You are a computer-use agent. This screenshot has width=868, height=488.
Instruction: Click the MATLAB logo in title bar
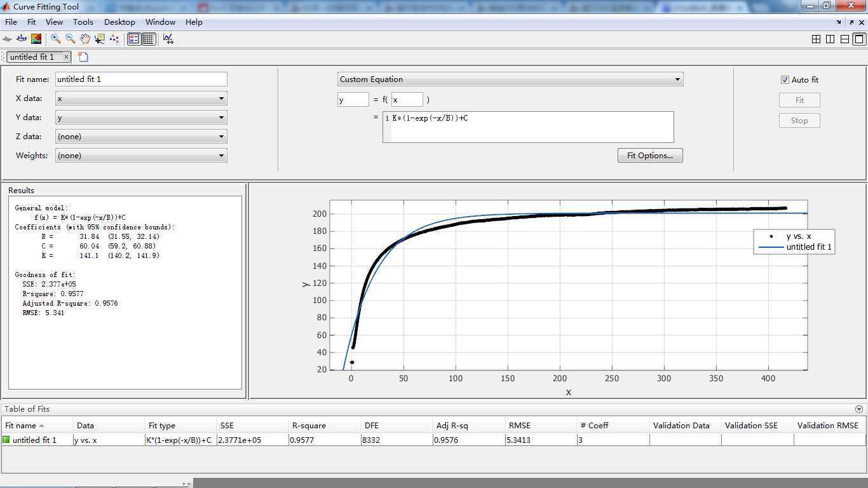point(6,6)
